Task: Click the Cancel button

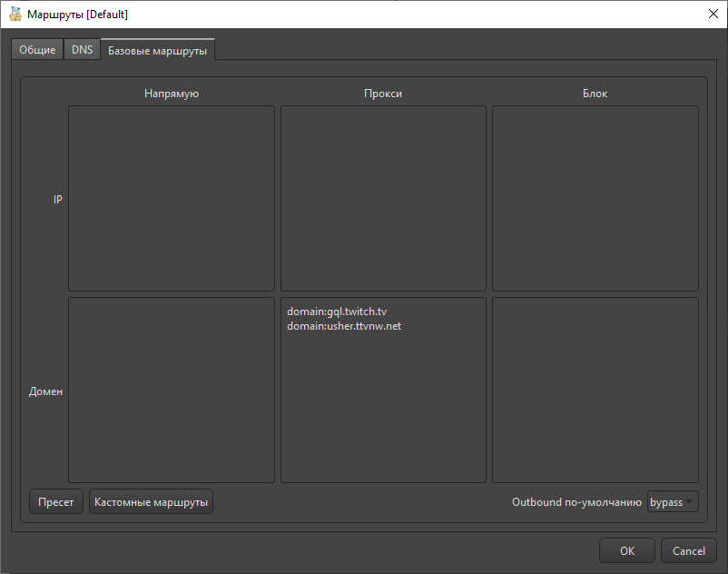Action: point(689,550)
